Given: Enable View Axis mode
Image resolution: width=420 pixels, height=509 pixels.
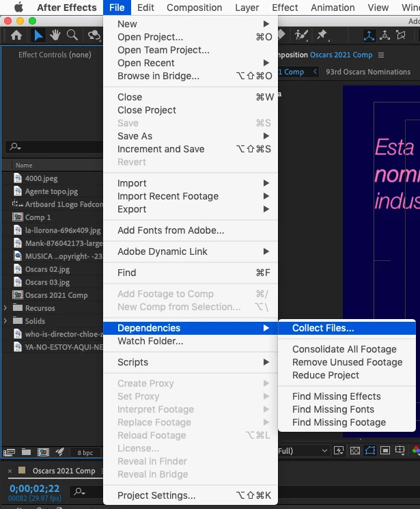Looking at the screenshot, I should (401, 35).
